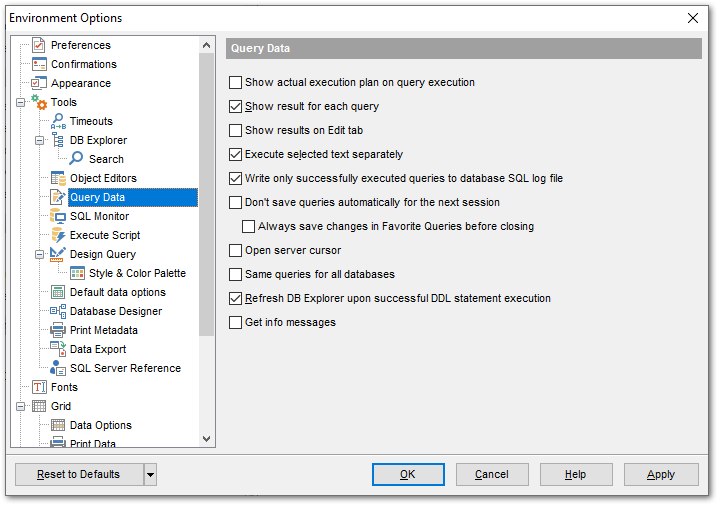Click the Apply button
The height and width of the screenshot is (505, 718).
pos(661,474)
